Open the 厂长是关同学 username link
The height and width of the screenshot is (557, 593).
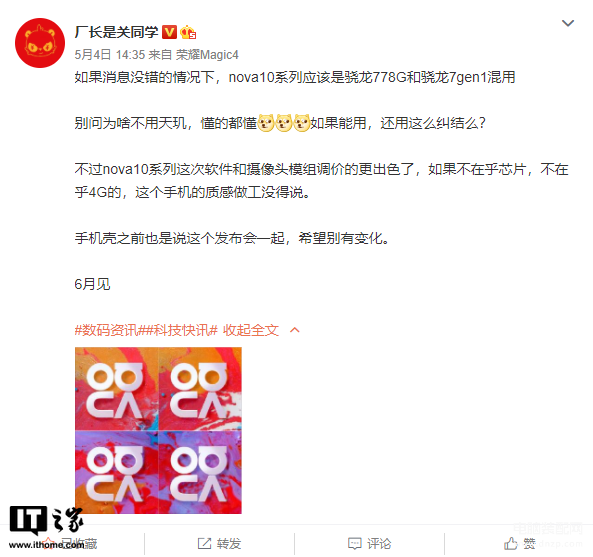116,32
